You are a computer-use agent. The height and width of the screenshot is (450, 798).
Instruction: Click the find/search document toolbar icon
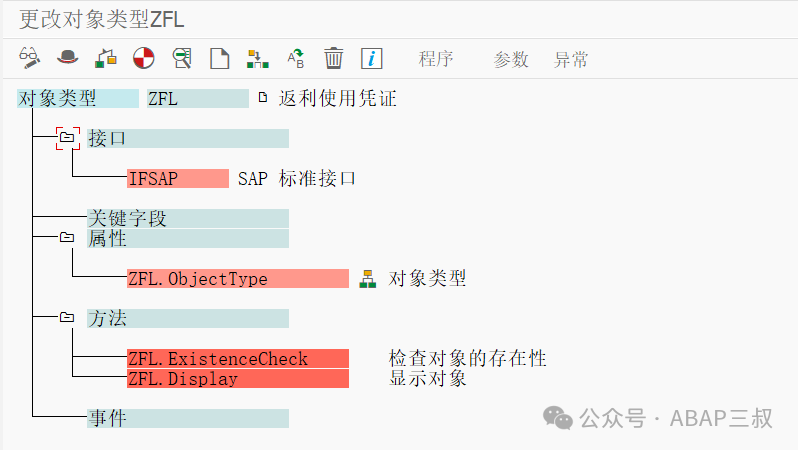182,58
